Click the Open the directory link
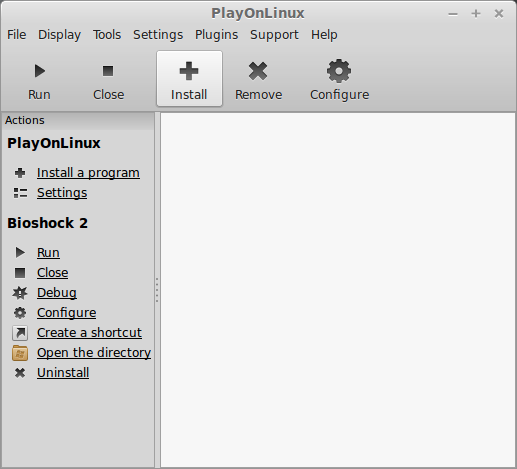The height and width of the screenshot is (469, 517). (x=94, y=353)
